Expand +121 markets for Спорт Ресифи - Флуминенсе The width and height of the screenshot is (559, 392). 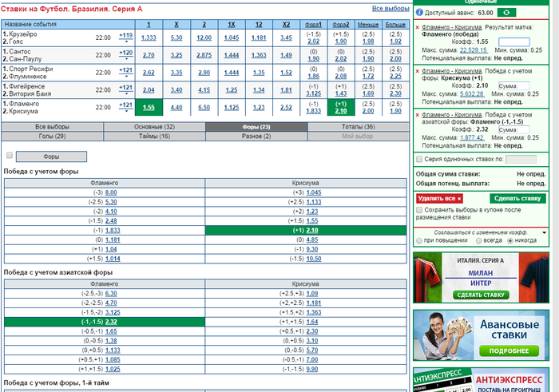coord(126,73)
